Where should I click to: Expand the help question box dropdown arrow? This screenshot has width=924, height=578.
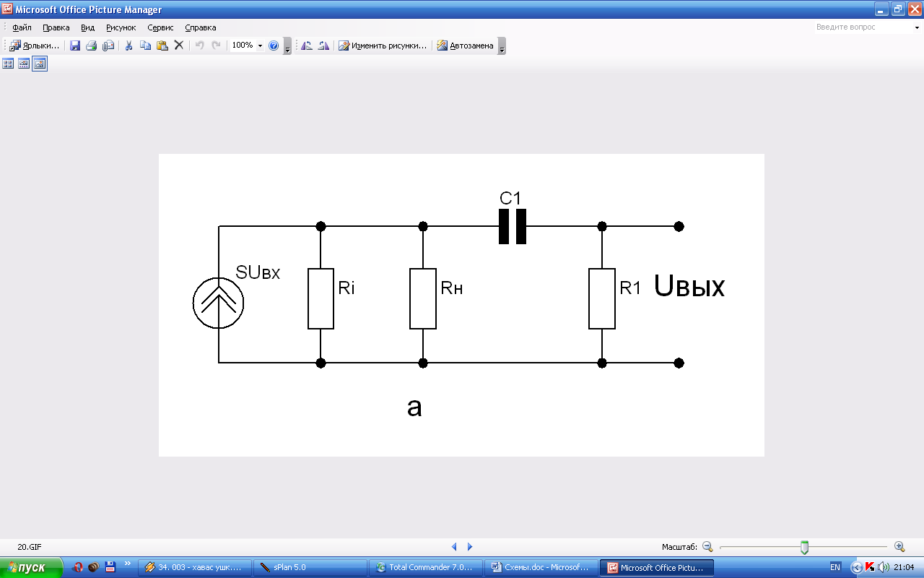tap(917, 27)
